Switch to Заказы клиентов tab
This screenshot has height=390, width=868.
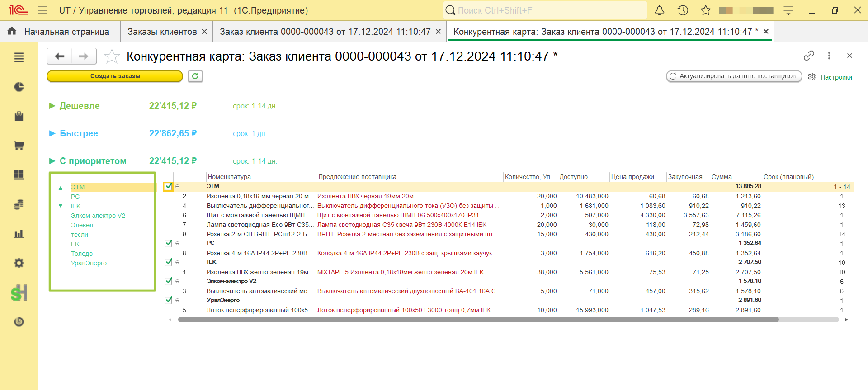[x=162, y=32]
